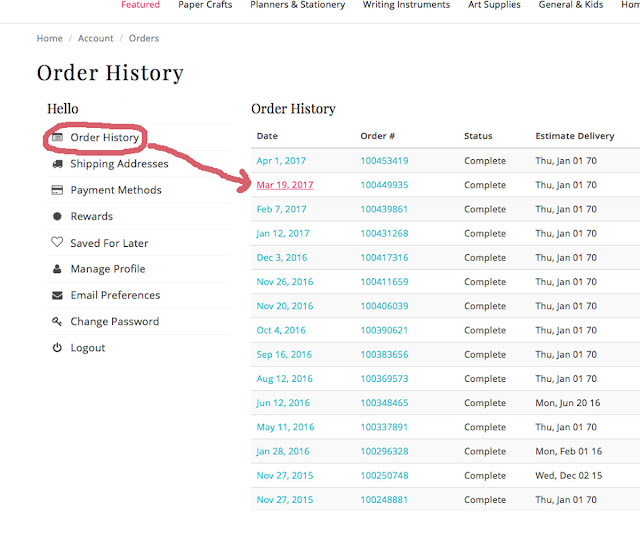Open the Featured menu item

[140, 5]
